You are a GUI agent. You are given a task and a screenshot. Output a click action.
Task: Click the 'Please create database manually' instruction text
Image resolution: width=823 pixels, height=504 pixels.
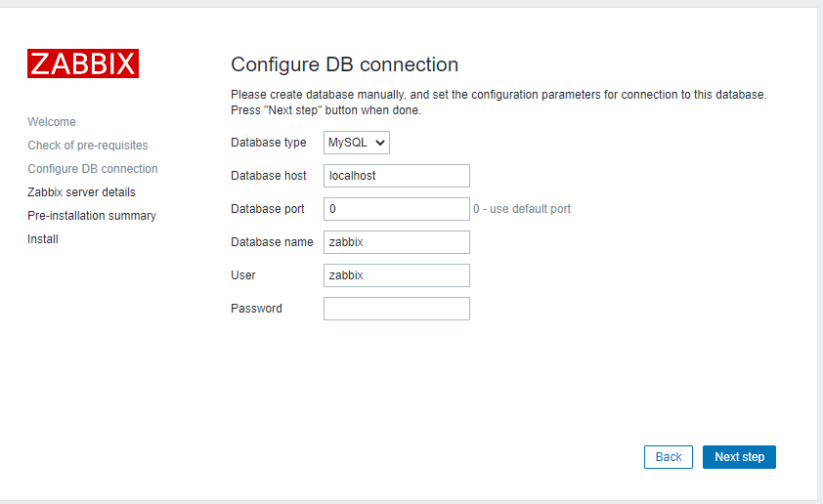pyautogui.click(x=498, y=103)
